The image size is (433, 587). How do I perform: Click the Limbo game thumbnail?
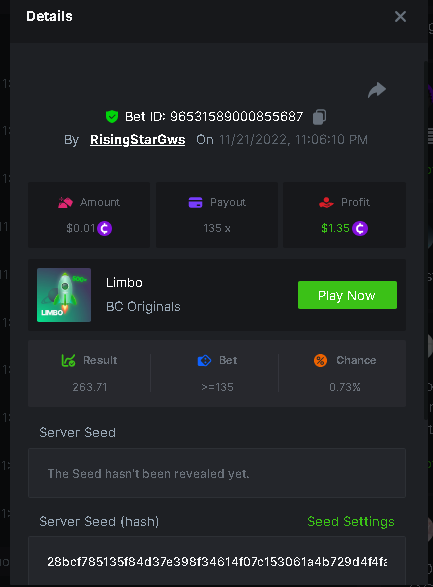point(64,295)
